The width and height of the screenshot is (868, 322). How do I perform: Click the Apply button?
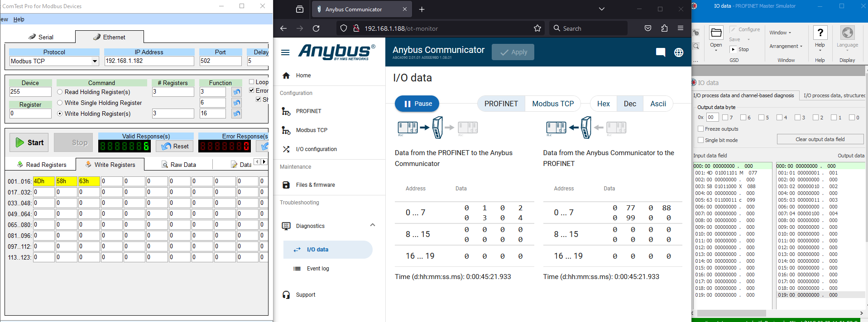(x=513, y=52)
